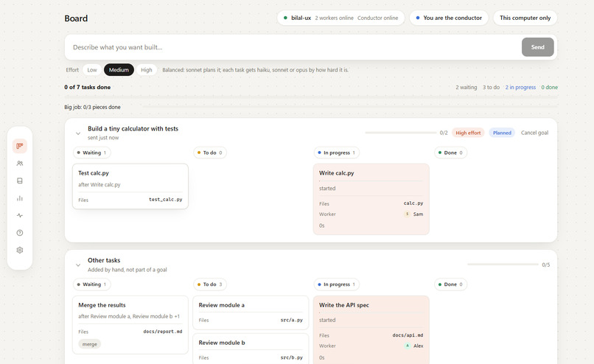Click the docs/report.md file name
The height and width of the screenshot is (364, 594).
tap(163, 332)
